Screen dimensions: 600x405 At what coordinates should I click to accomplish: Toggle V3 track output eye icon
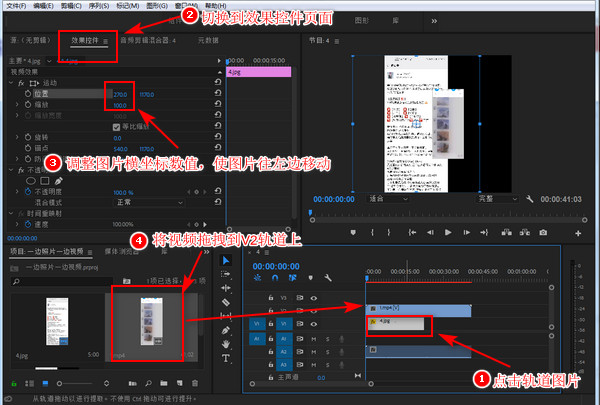(314, 298)
